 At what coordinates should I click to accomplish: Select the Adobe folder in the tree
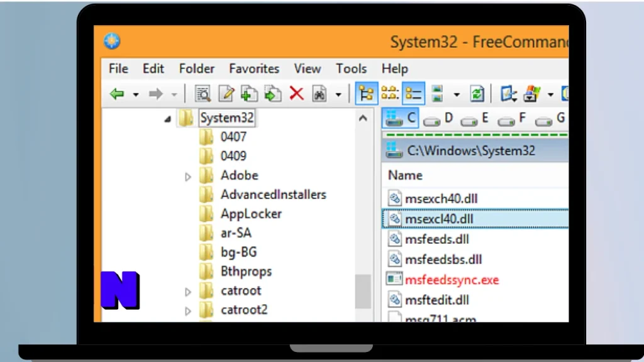(240, 175)
